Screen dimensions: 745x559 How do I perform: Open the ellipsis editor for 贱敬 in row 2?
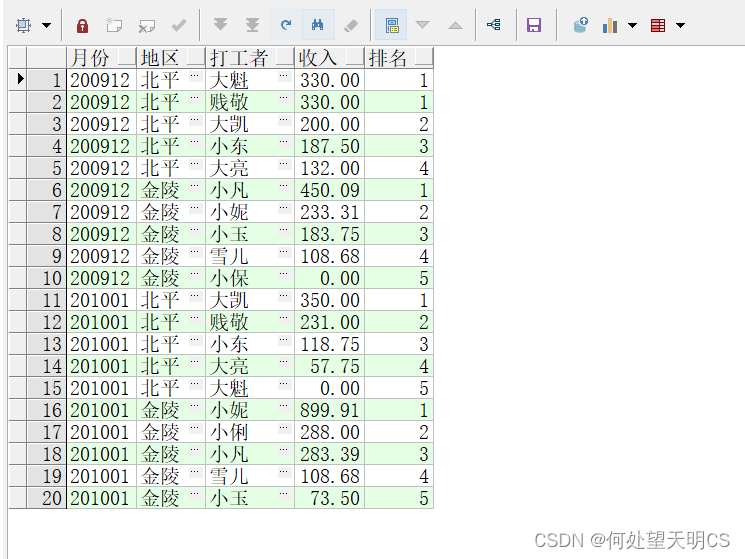point(284,98)
